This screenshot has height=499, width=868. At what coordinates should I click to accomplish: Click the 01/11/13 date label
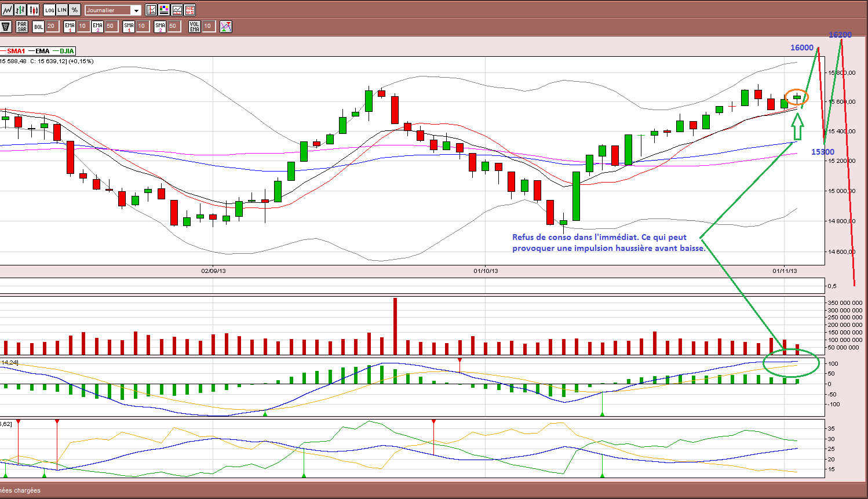pos(785,271)
